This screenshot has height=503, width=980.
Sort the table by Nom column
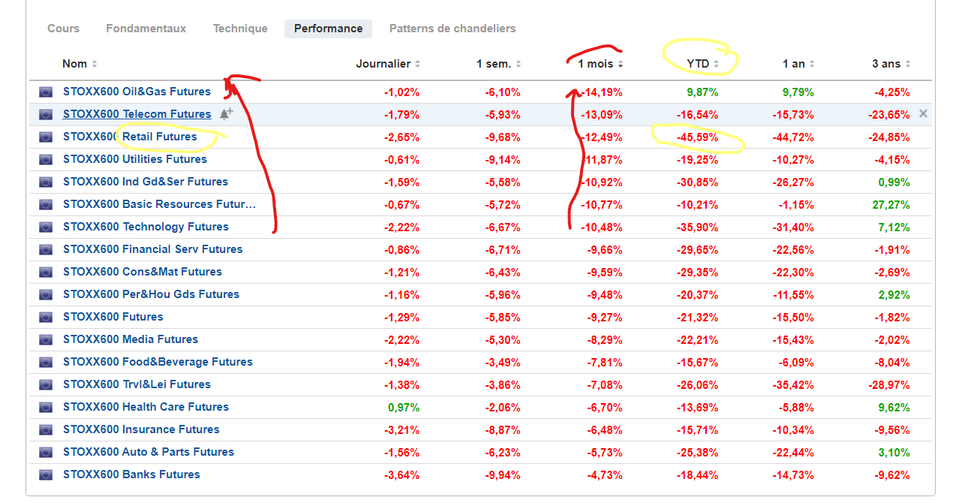(80, 64)
